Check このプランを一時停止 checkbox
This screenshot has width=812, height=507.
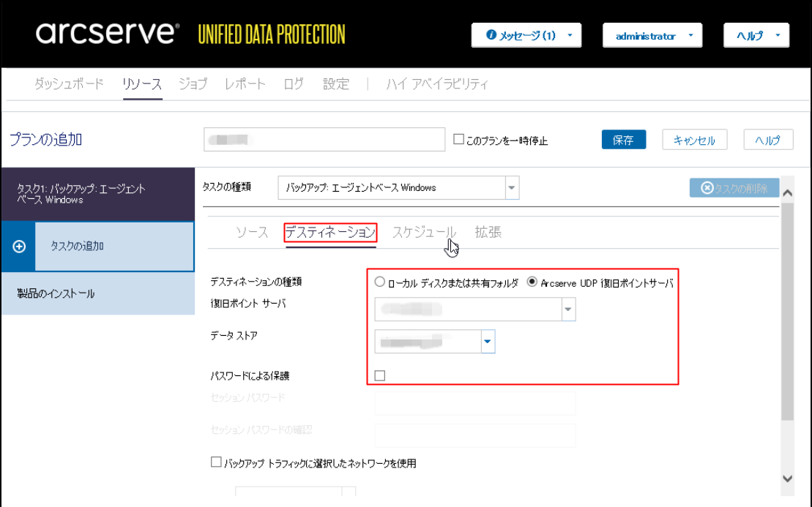(458, 139)
